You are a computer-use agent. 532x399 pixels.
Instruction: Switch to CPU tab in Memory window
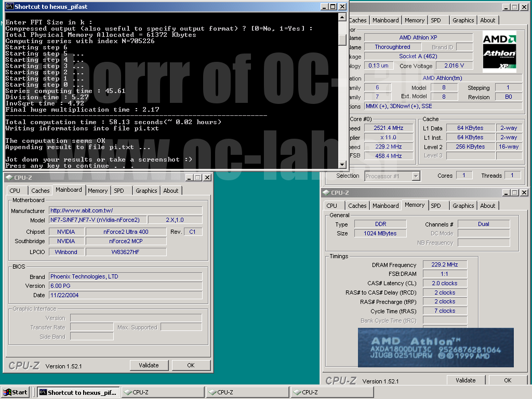(x=332, y=206)
